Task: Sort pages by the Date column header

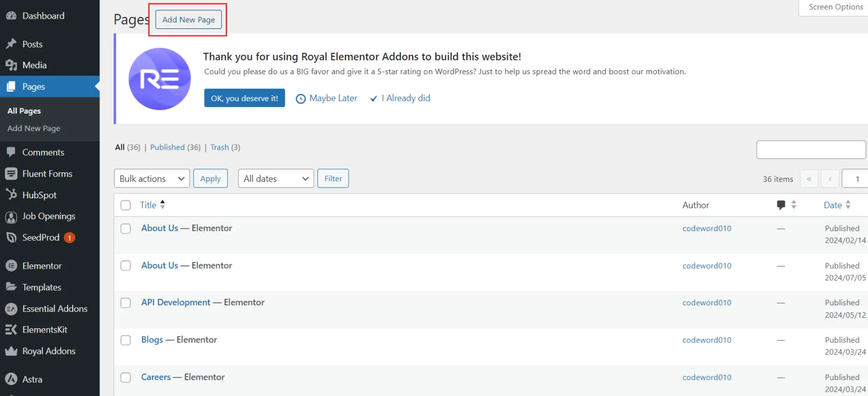Action: pyautogui.click(x=833, y=205)
